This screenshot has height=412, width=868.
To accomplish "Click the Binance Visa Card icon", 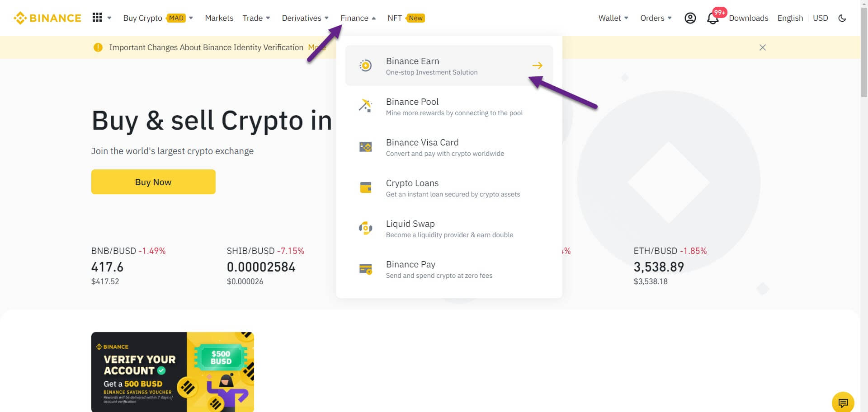I will (365, 147).
